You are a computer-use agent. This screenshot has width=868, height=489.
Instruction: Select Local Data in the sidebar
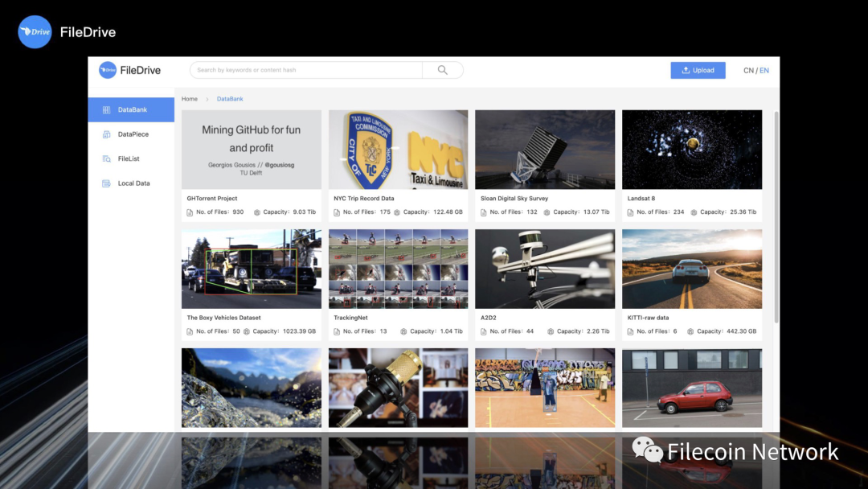click(131, 183)
